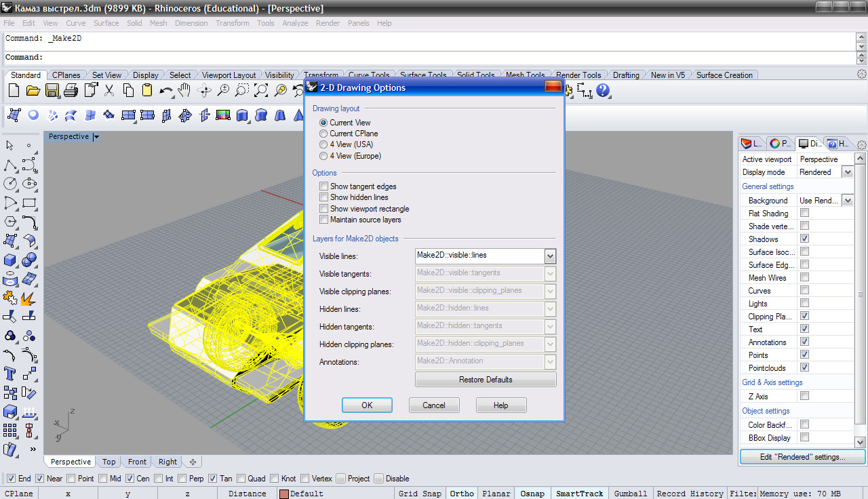Click the Save file icon in toolbar
868x499 pixels.
coord(52,91)
